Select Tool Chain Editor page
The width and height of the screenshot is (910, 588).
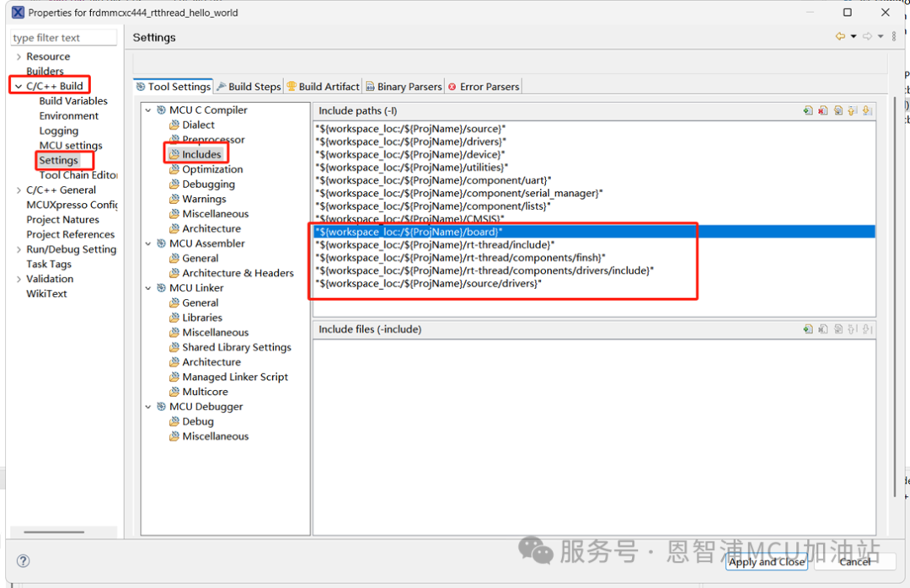(78, 175)
